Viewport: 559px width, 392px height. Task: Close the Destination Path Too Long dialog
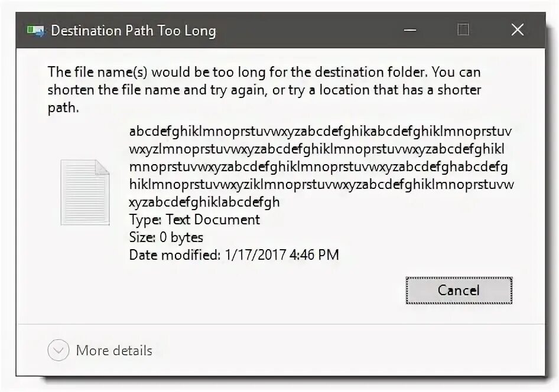(x=517, y=30)
